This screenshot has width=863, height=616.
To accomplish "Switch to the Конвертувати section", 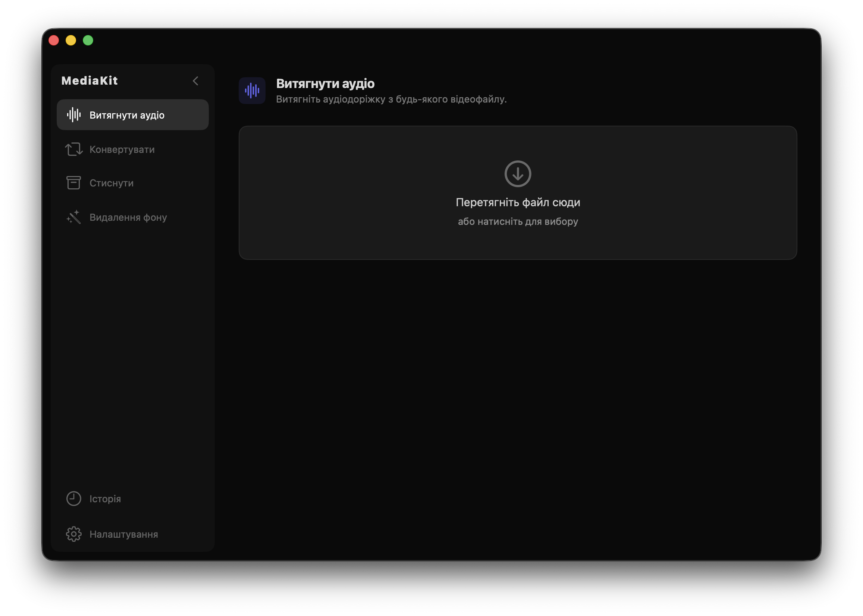I will click(x=122, y=150).
